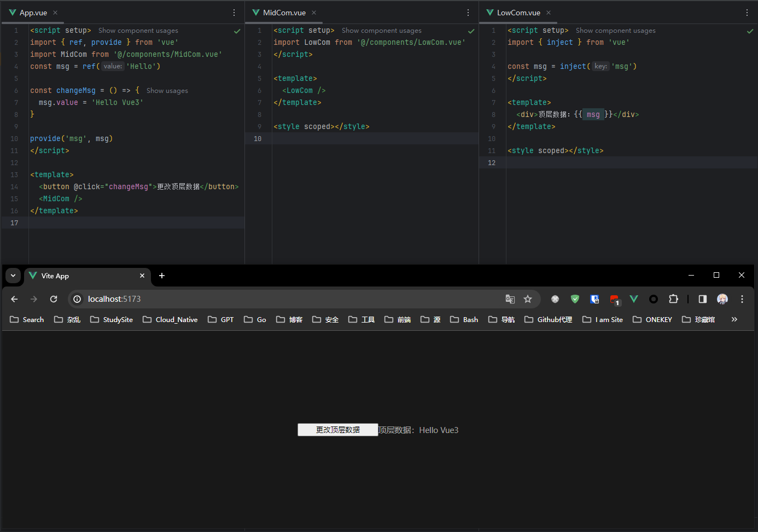Click the 更改顶层数据 button on the page

338,430
